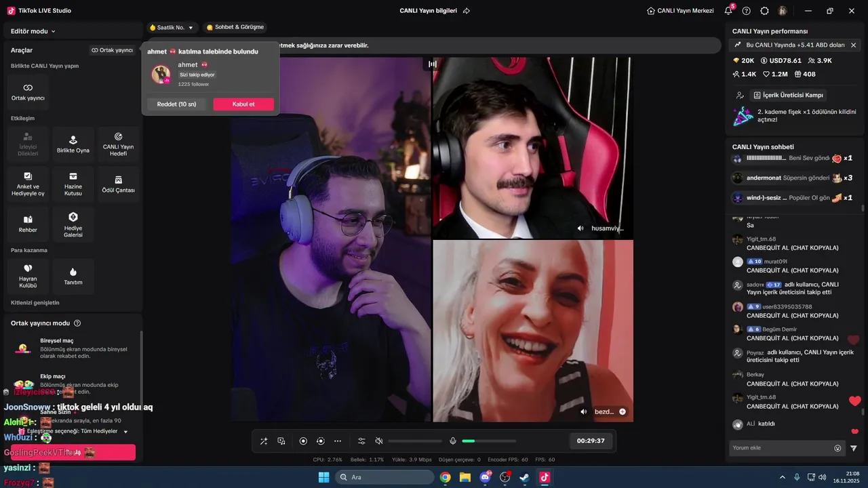Image resolution: width=868 pixels, height=488 pixels.
Task: Click the chat Yorum ekle input field
Action: point(780,448)
